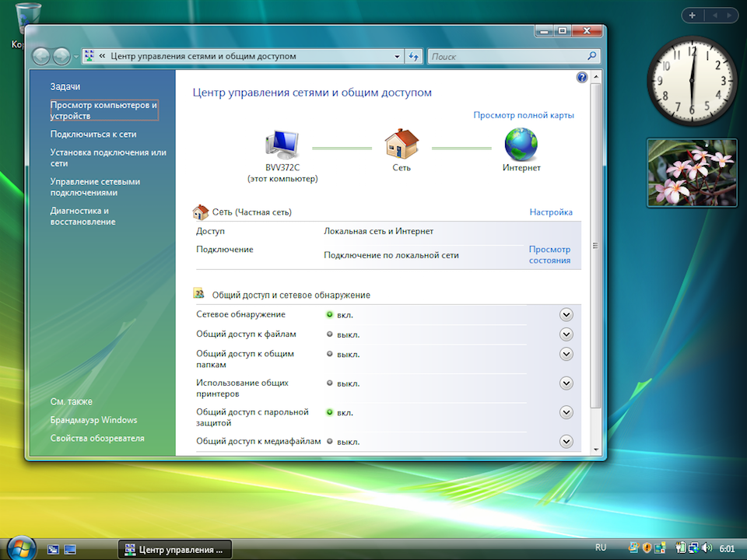Screen dimensions: 747x560
Task: Expand Общий доступ к медиафайлам settings
Action: point(566,442)
